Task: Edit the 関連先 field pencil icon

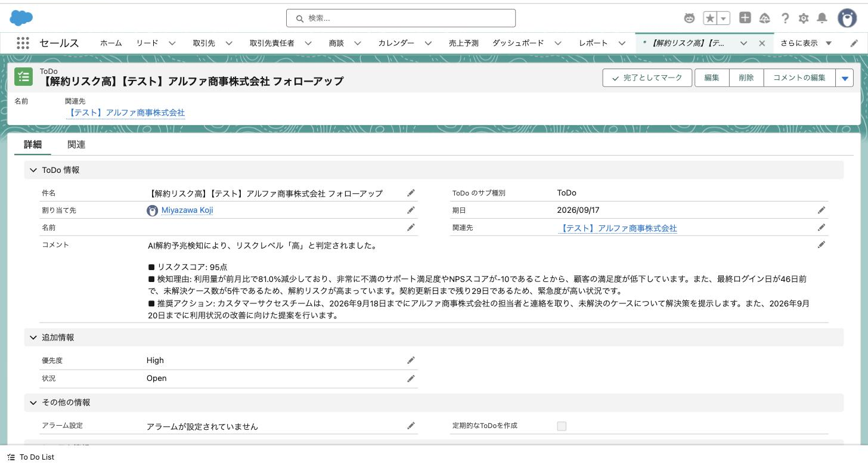Action: click(821, 227)
